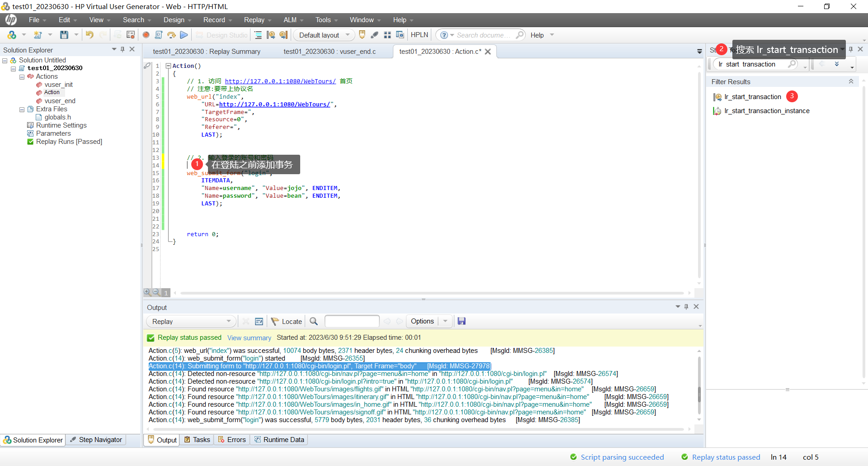This screenshot has height=466, width=868.
Task: Close the Action.c* editor tab
Action: coord(488,52)
